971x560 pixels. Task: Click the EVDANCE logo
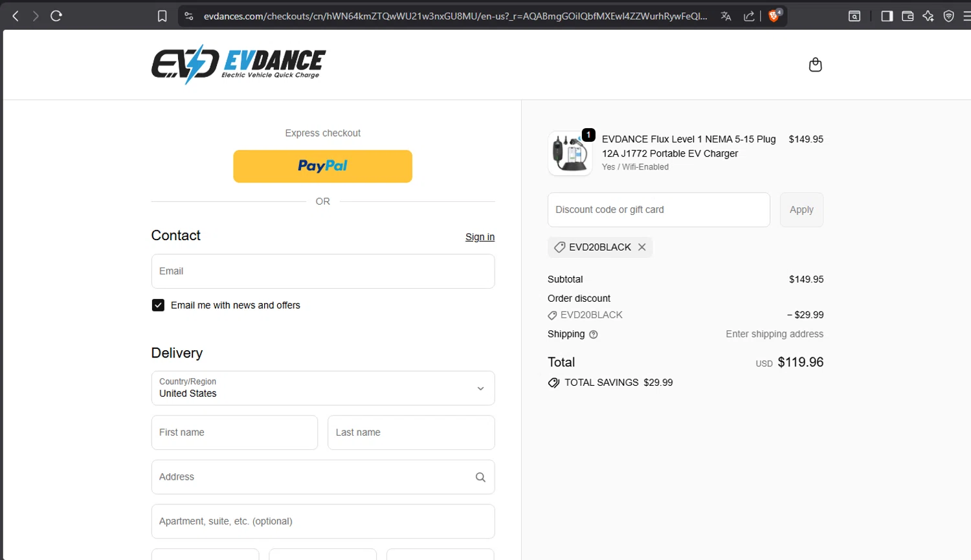(x=238, y=65)
